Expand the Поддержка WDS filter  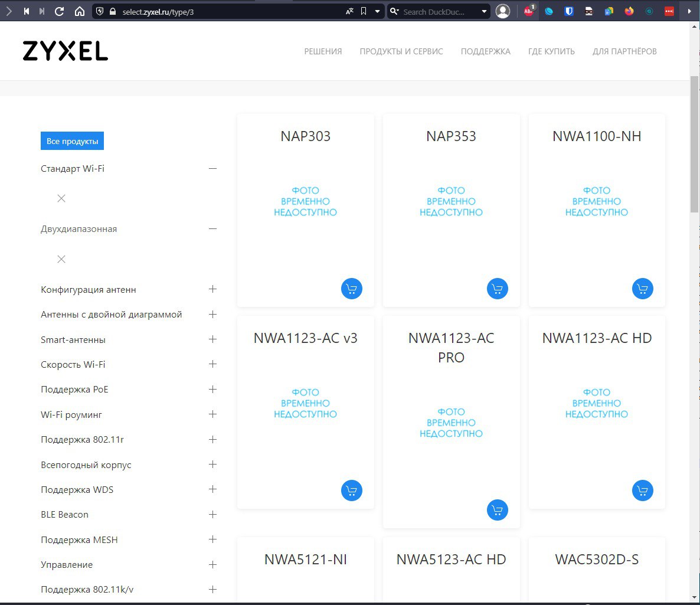pos(212,489)
